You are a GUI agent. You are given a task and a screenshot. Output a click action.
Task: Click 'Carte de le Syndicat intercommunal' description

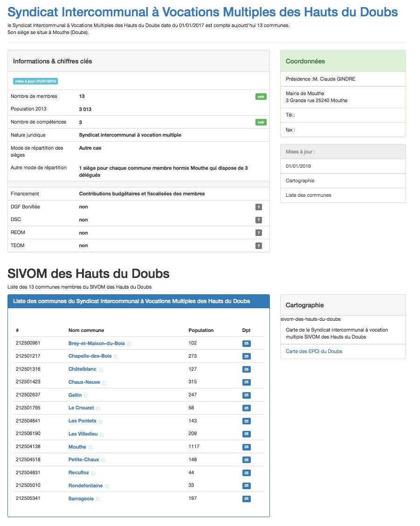(x=337, y=333)
